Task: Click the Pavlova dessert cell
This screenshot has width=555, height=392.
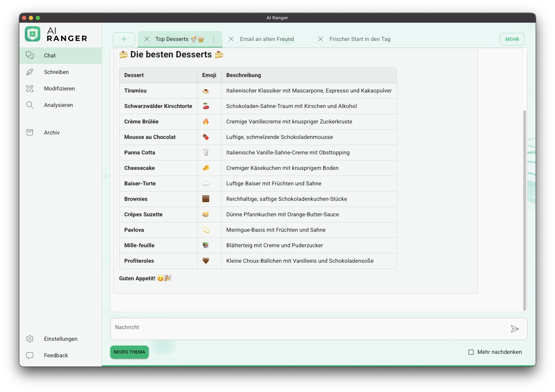Action: click(x=158, y=230)
